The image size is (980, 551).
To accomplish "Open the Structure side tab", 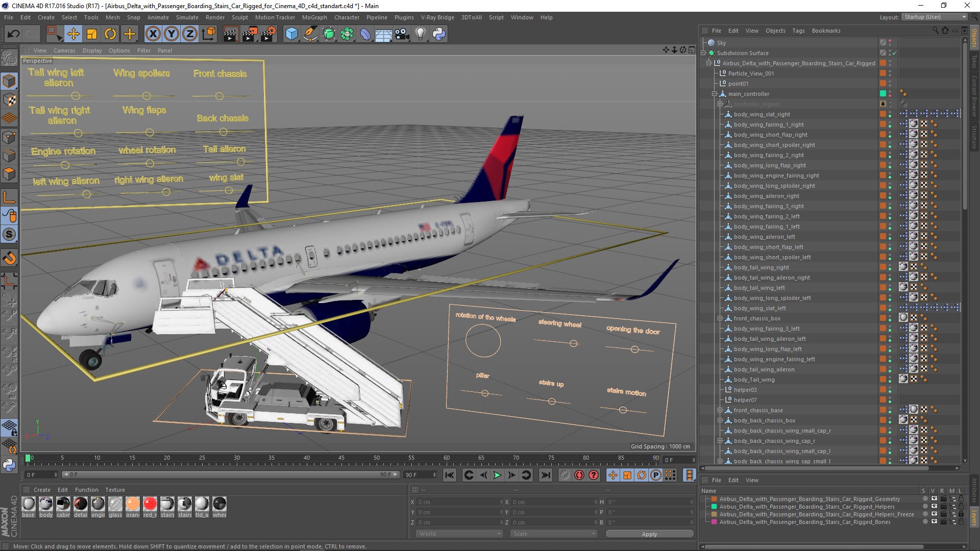I will tap(974, 137).
